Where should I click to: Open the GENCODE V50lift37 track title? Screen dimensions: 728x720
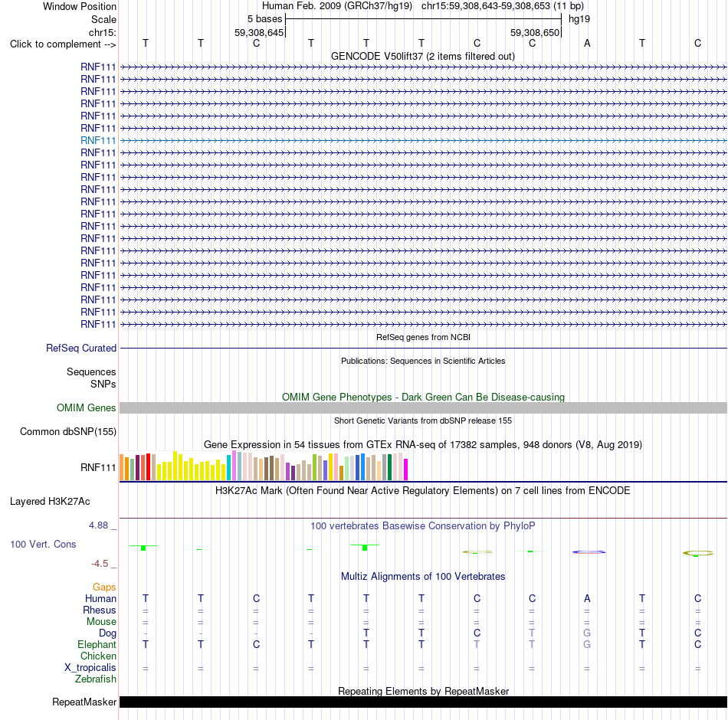click(x=423, y=56)
